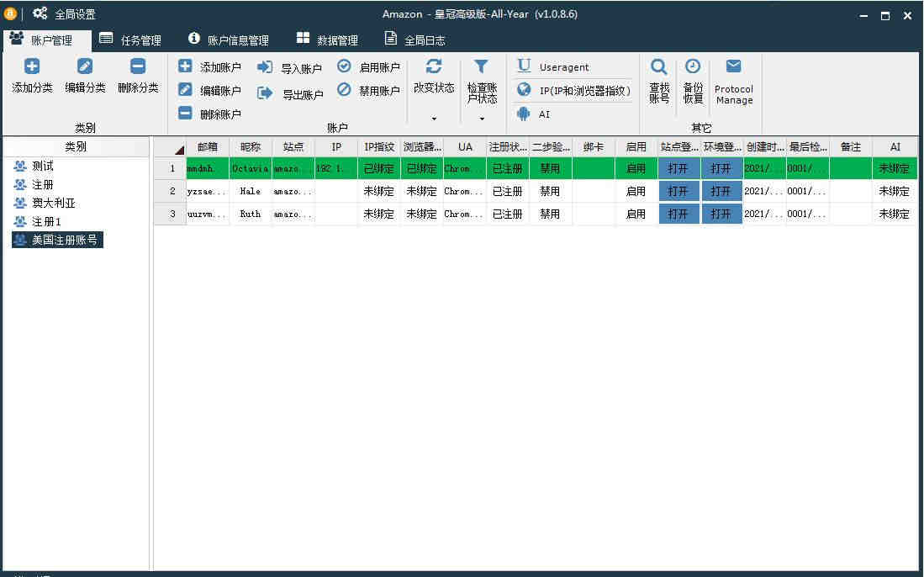Open the 全局日志 tab
Viewport: 924px width, 577px height.
(414, 40)
